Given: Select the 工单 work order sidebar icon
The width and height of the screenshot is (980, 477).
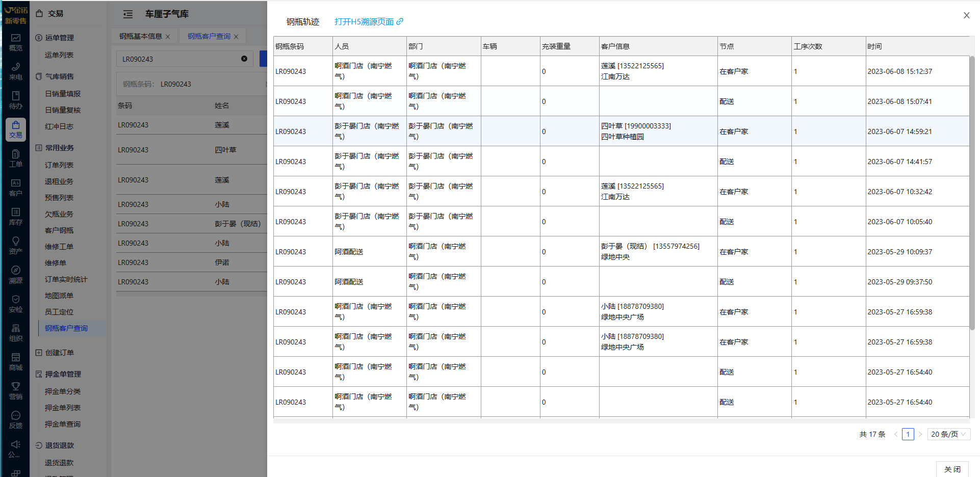Looking at the screenshot, I should (x=16, y=158).
